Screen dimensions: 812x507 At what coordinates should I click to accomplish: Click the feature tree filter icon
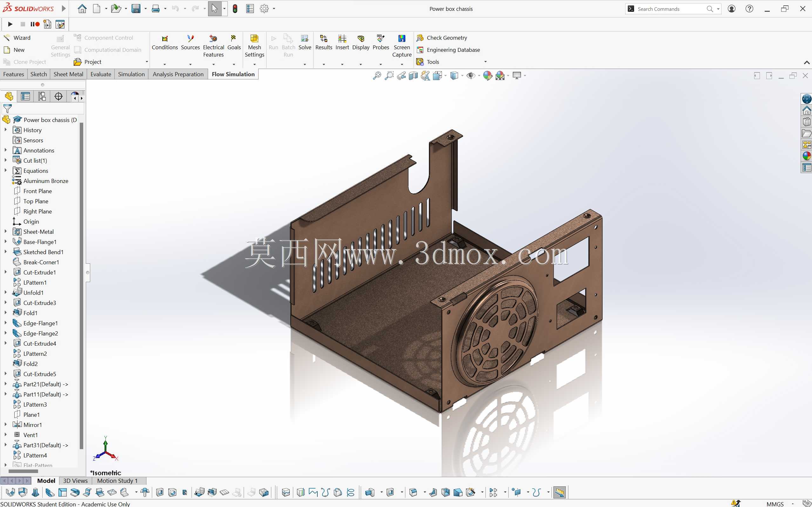[x=7, y=109]
